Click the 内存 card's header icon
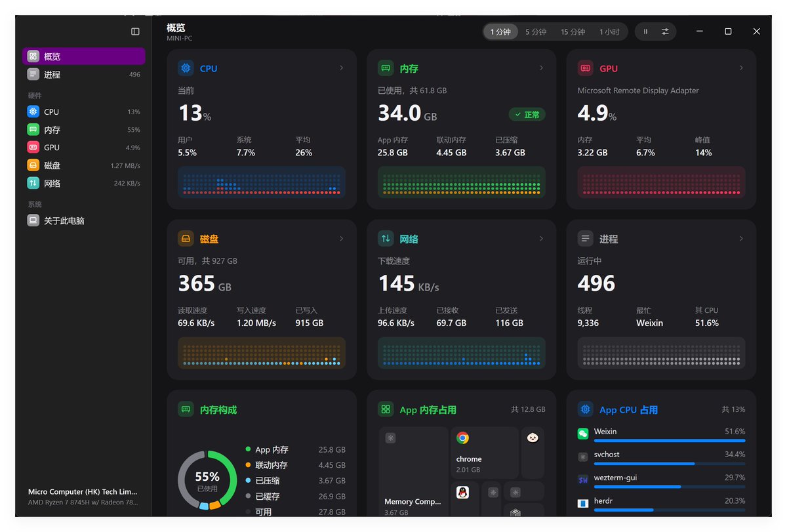The height and width of the screenshot is (532, 787). coord(386,68)
